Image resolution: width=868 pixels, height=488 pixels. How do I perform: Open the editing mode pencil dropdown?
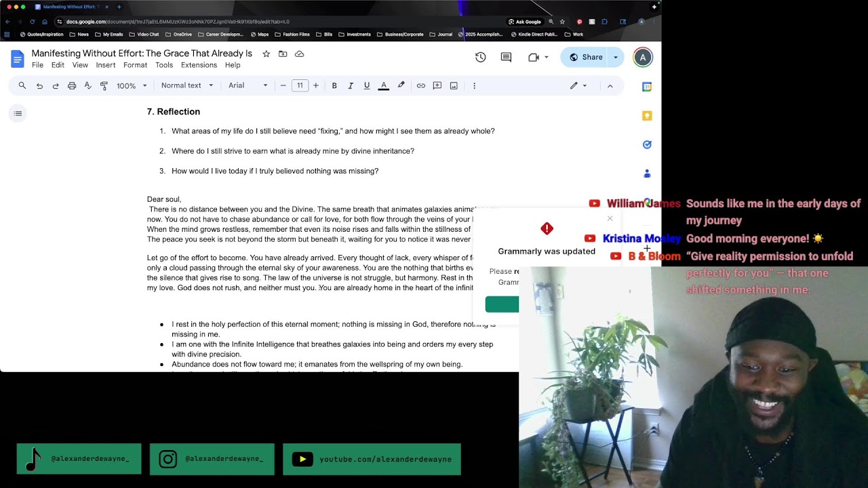pos(578,85)
